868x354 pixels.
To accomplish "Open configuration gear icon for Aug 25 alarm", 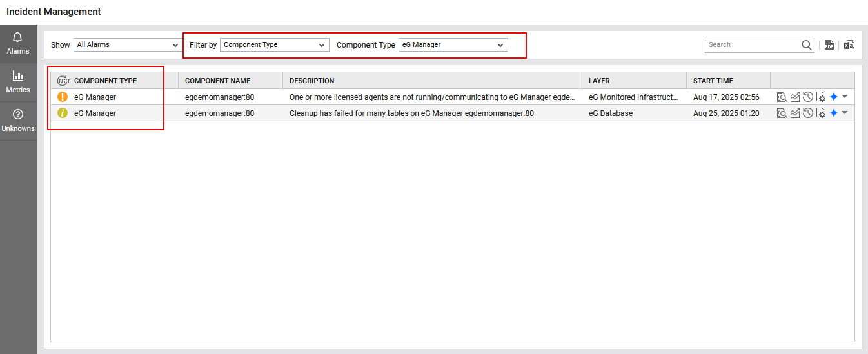I will coord(820,113).
